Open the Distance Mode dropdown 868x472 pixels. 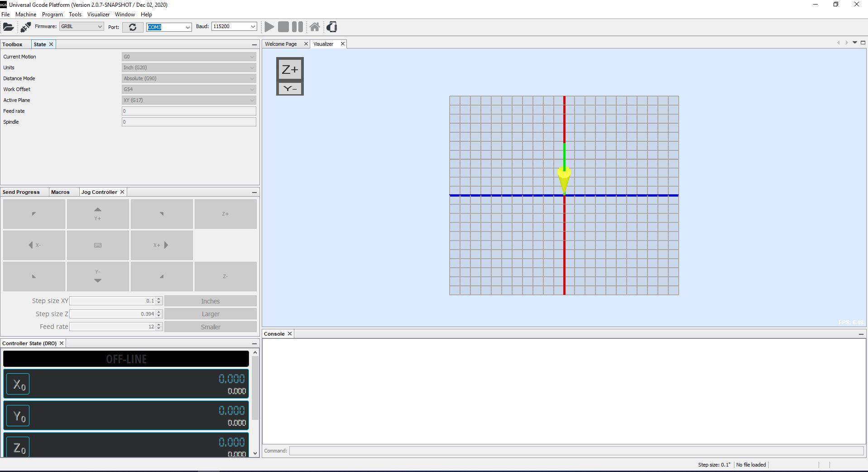click(189, 78)
